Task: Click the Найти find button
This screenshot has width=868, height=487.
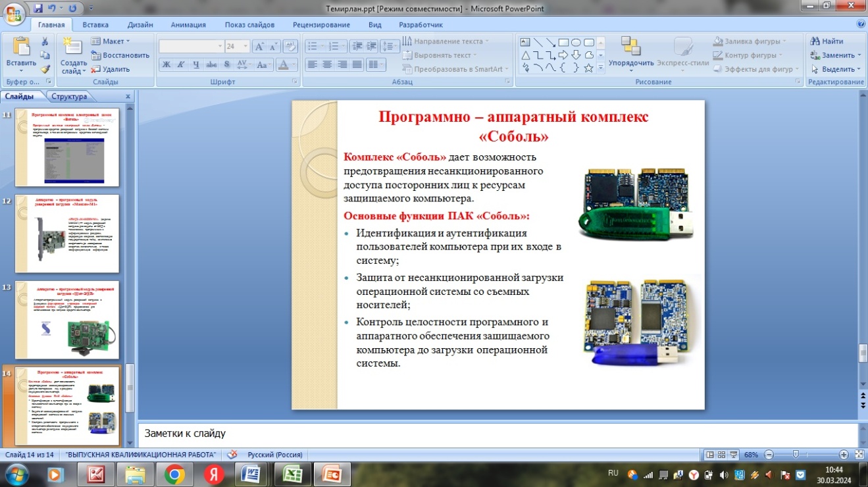Action: (x=828, y=41)
